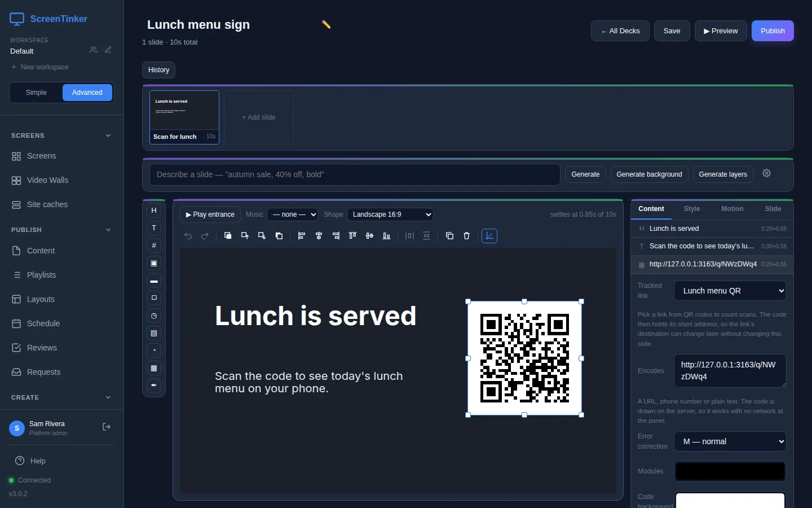Image resolution: width=812 pixels, height=508 pixels.
Task: Delete the selected layer with trash icon
Action: [466, 236]
